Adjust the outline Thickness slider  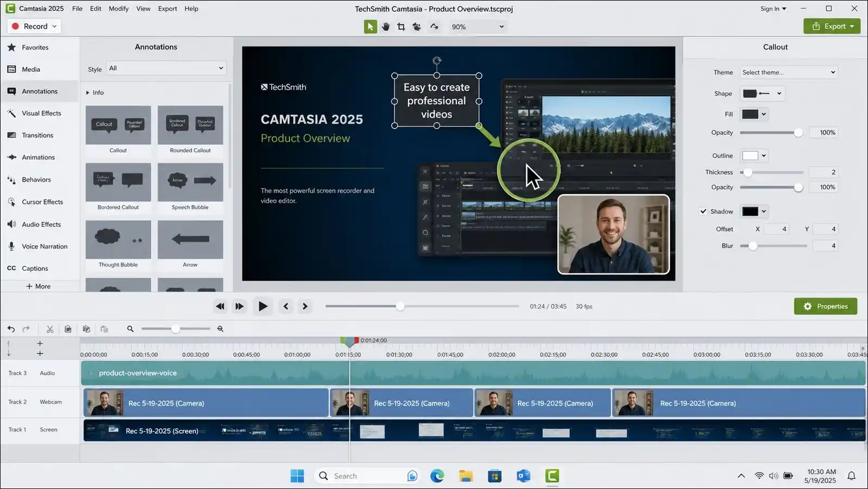point(771,173)
